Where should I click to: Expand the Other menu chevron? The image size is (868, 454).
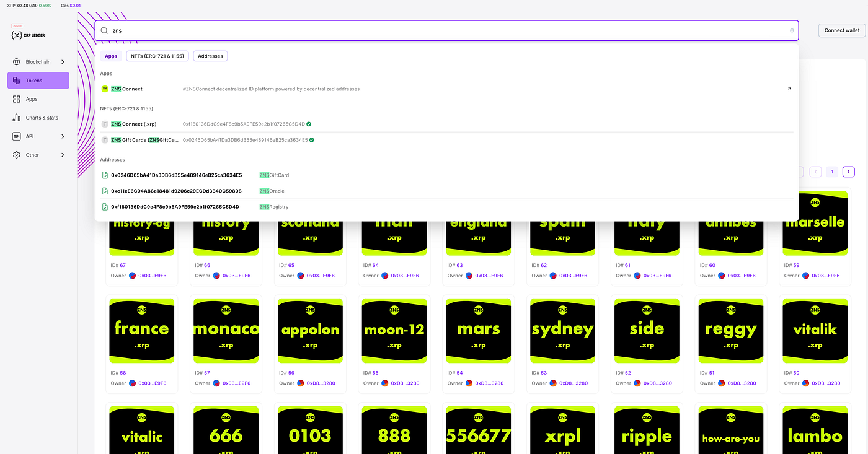(63, 155)
